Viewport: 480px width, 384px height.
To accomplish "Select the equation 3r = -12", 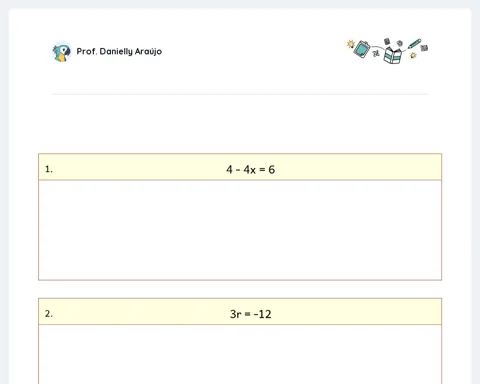I will [x=251, y=314].
